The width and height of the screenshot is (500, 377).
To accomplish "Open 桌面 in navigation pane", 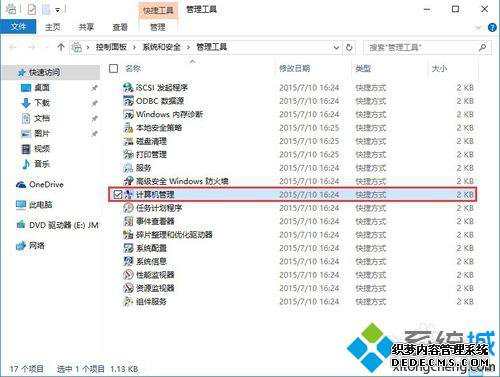I will (42, 88).
